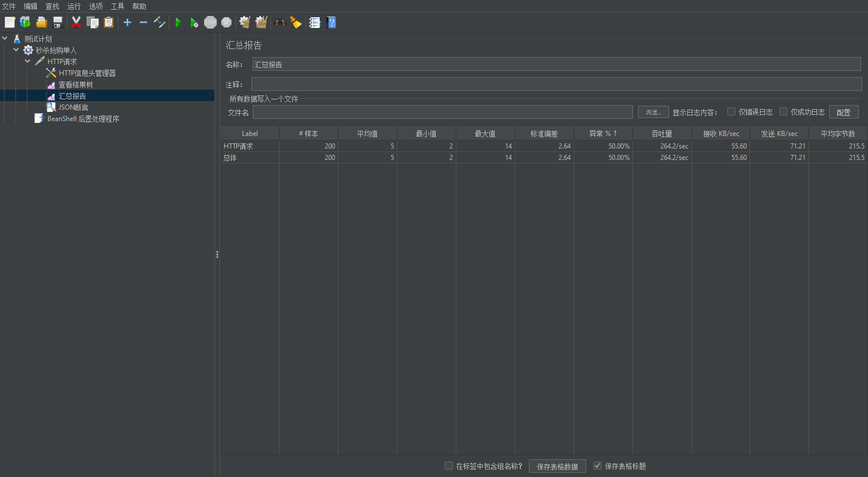Collapse the 测试计划 tree node
The width and height of the screenshot is (868, 477).
pyautogui.click(x=5, y=38)
